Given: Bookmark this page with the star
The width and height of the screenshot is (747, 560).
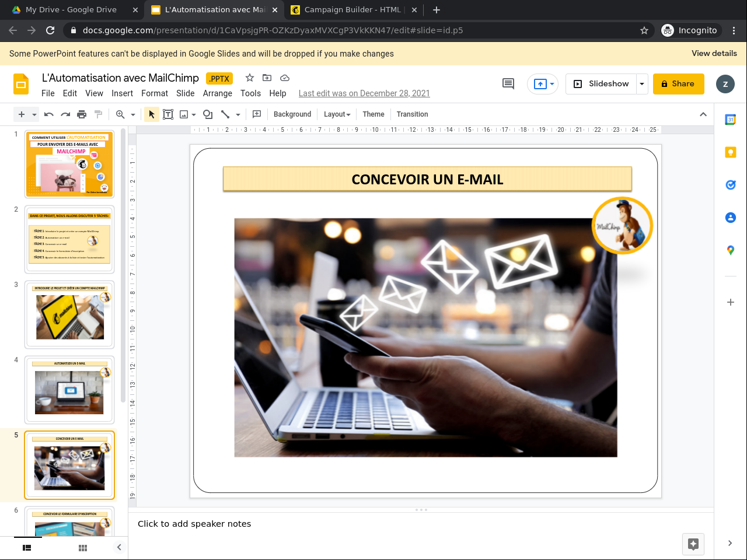Looking at the screenshot, I should tap(644, 30).
